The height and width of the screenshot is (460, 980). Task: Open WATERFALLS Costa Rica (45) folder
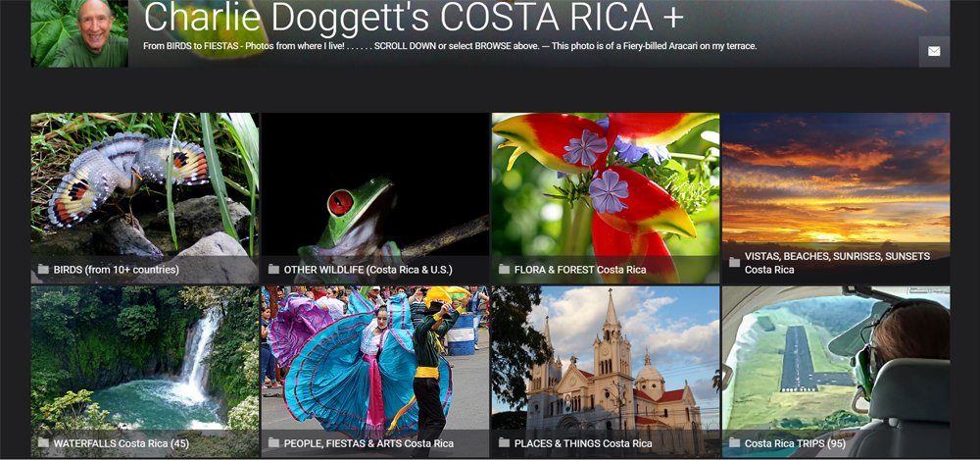[122, 443]
